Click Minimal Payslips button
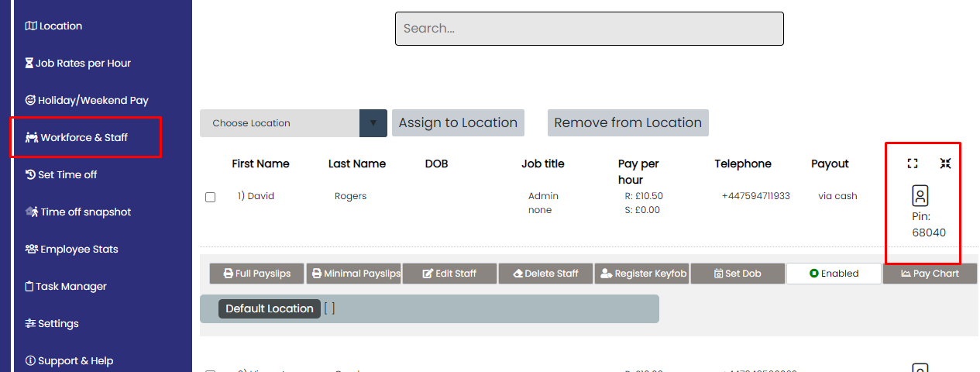This screenshot has width=980, height=372. pyautogui.click(x=354, y=274)
